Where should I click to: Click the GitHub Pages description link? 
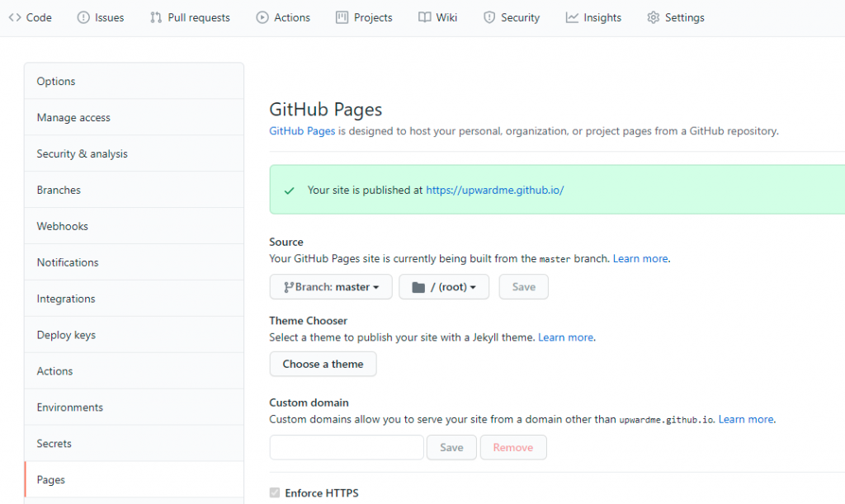point(302,131)
